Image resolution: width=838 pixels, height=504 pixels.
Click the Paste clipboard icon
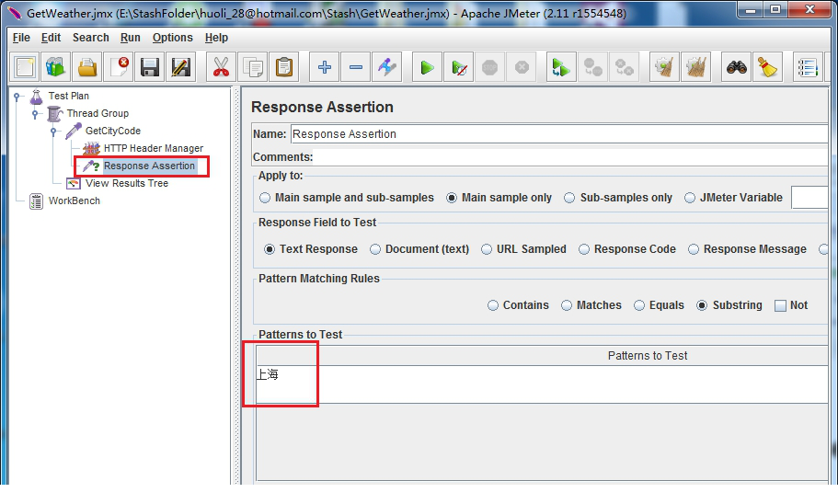coord(284,67)
